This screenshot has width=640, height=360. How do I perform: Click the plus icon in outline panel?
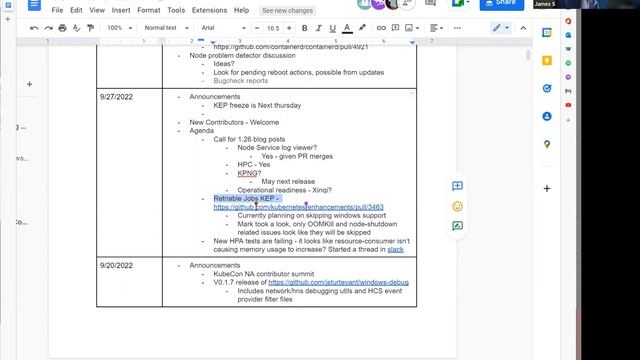pos(29,84)
